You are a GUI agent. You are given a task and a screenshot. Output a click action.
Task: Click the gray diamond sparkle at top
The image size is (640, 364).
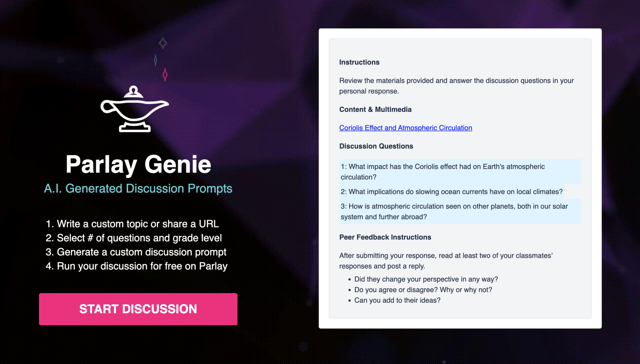click(163, 43)
